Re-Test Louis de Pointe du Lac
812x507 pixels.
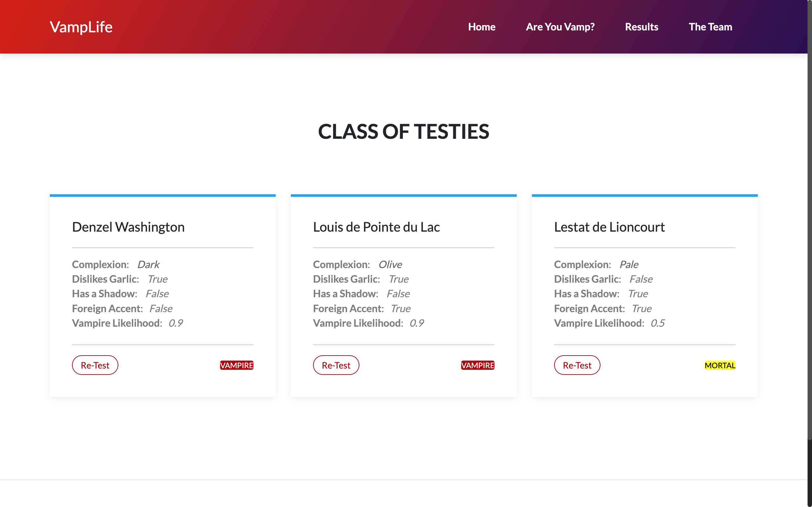pos(336,365)
